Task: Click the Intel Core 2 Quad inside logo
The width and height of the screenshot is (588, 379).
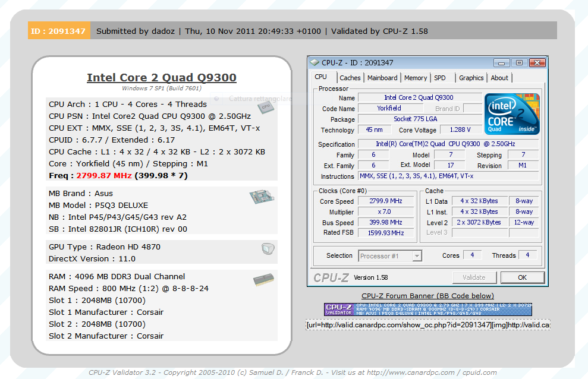Action: (x=512, y=114)
